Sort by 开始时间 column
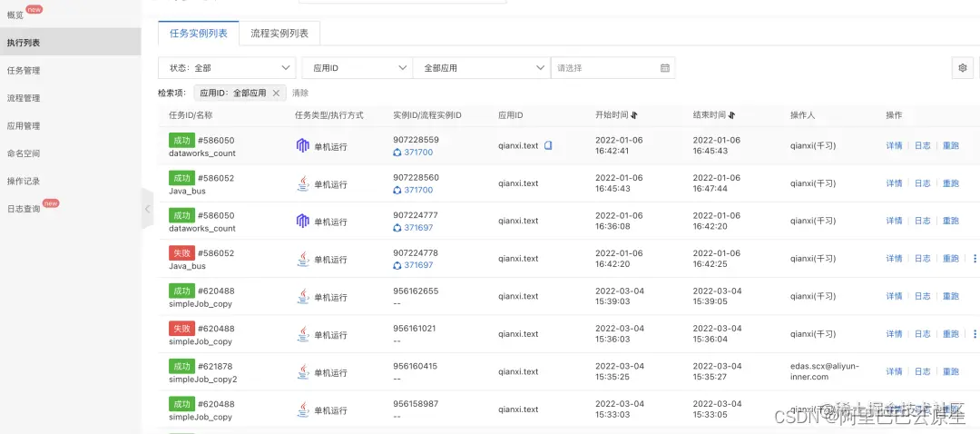 pyautogui.click(x=633, y=115)
